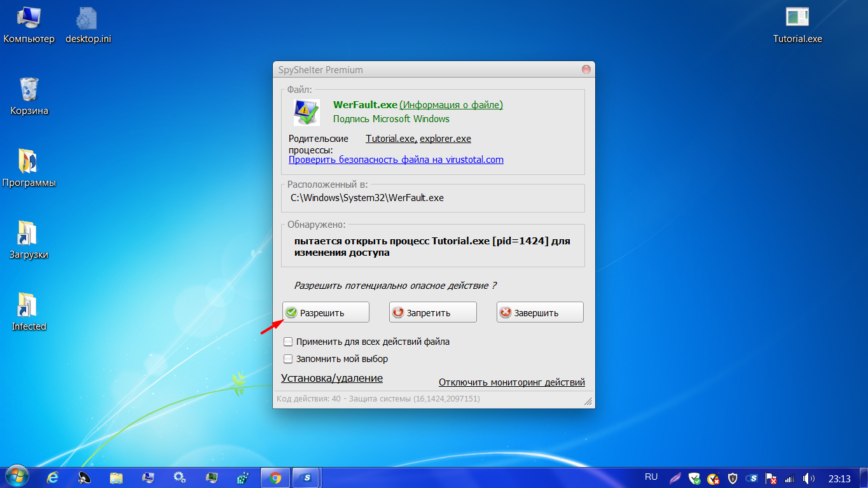Tick the 'Запомнить мой выбор' checkbox
Screen dimensions: 868x488
[288, 359]
